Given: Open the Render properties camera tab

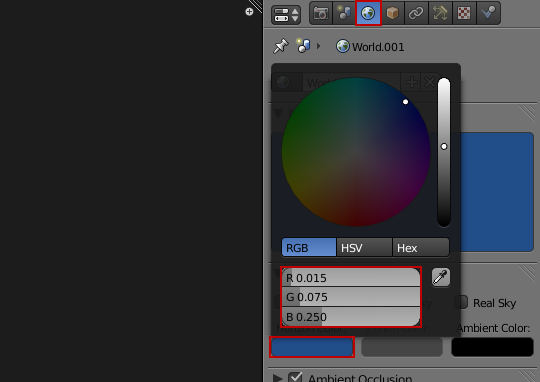Looking at the screenshot, I should click(x=321, y=13).
